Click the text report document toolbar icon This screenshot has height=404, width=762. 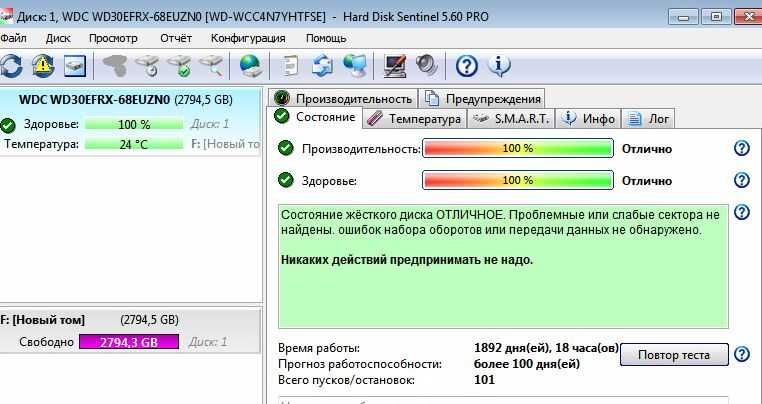point(291,66)
